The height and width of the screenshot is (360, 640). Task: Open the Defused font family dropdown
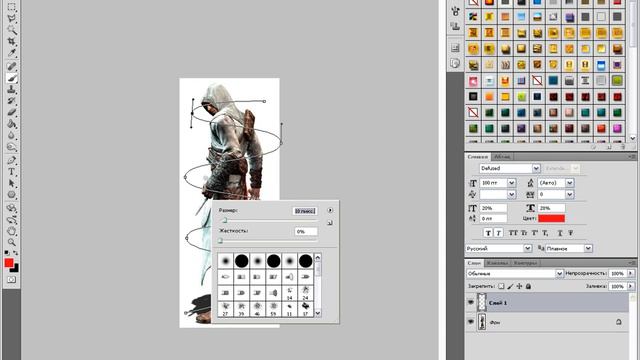tap(536, 168)
